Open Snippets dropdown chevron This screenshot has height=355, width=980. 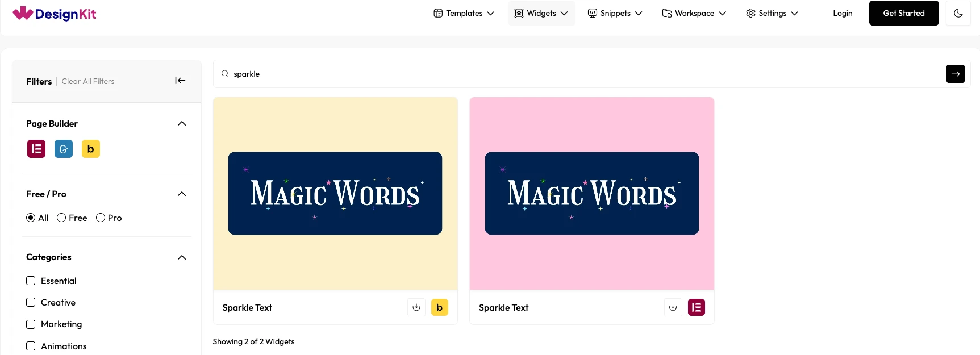pyautogui.click(x=639, y=13)
